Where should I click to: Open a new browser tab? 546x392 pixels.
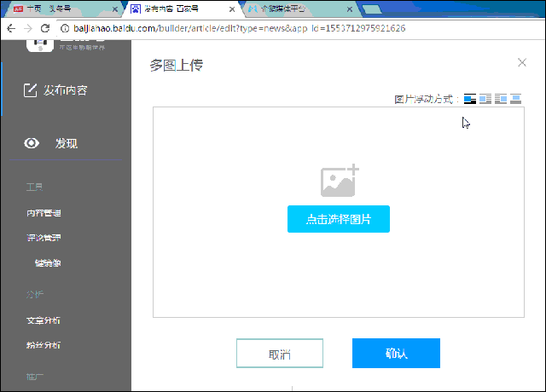[372, 9]
